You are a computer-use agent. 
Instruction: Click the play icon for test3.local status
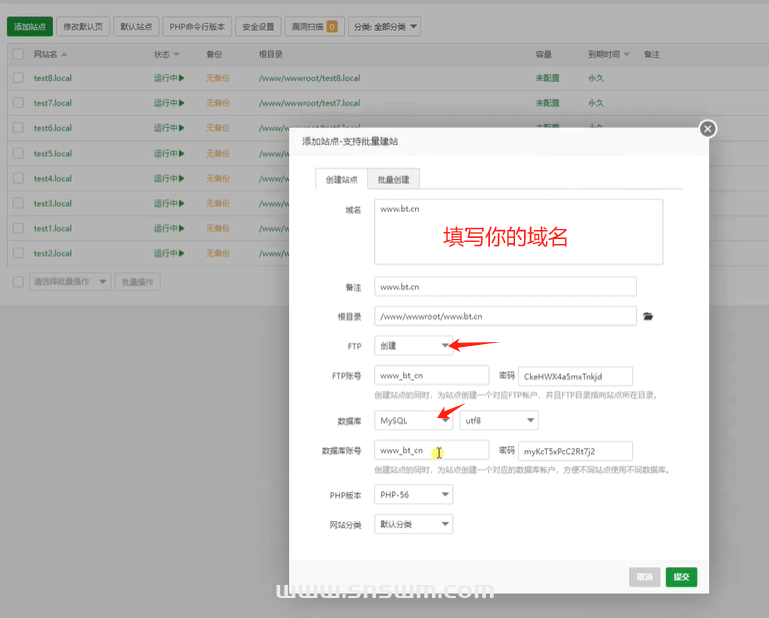182,204
